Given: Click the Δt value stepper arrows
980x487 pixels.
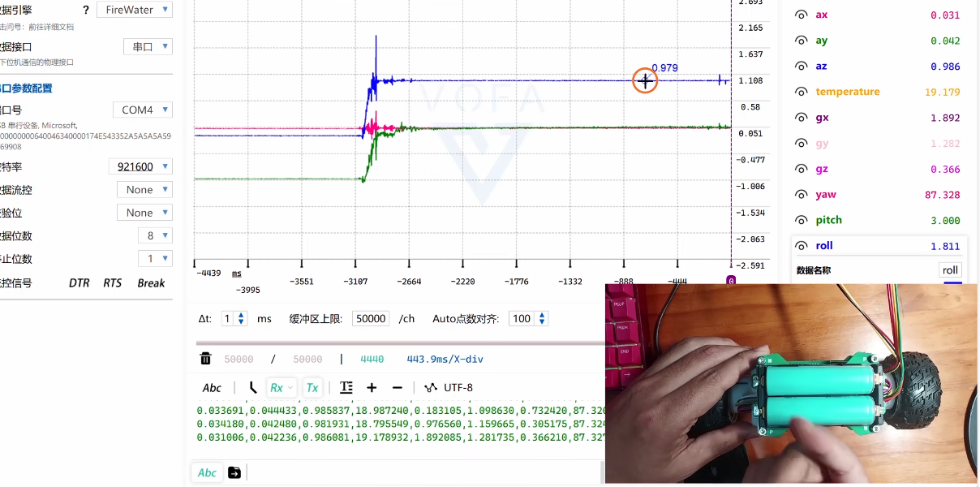Looking at the screenshot, I should (241, 319).
